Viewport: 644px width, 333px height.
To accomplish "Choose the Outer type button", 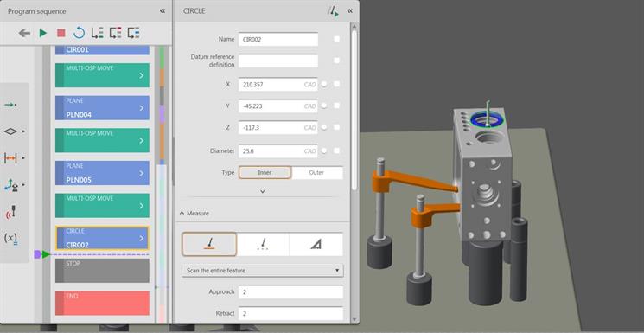I will pyautogui.click(x=316, y=173).
